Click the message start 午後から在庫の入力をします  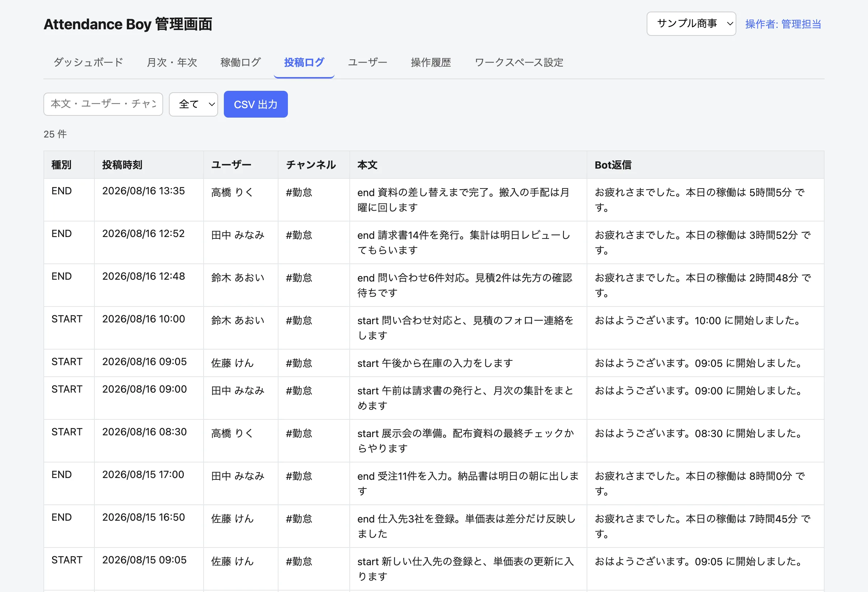pyautogui.click(x=435, y=363)
